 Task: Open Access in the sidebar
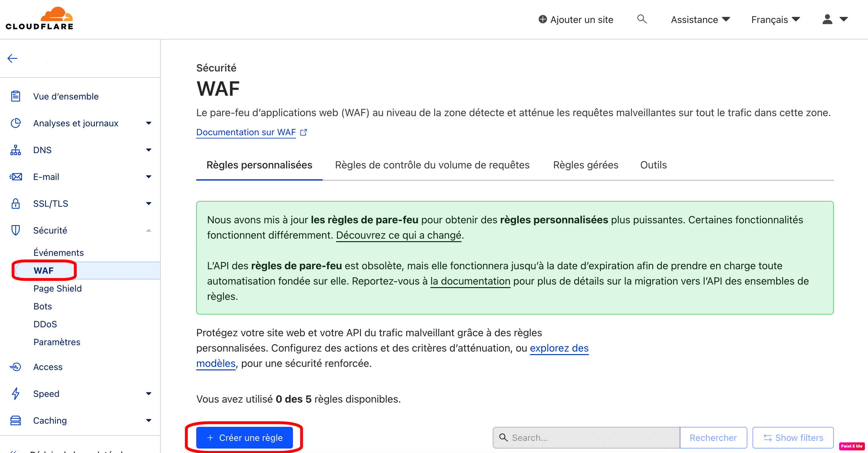(48, 367)
